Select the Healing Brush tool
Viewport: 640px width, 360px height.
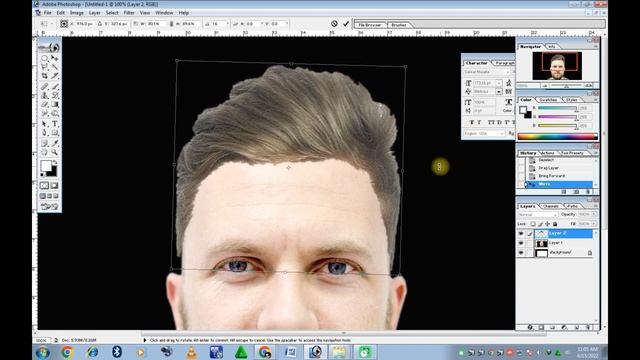coord(44,87)
